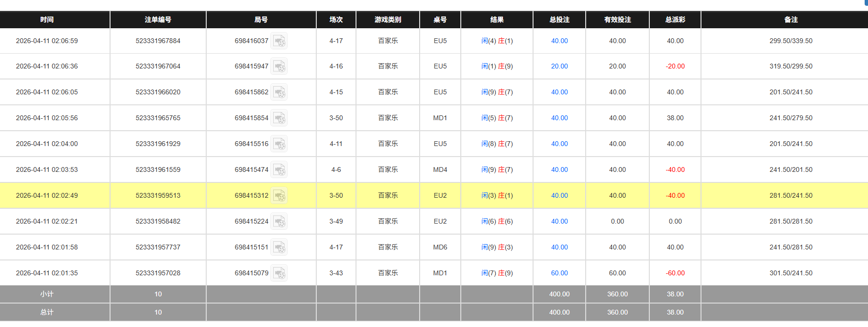Open video replay icon for round 698416037
The width and height of the screenshot is (868, 327).
pyautogui.click(x=279, y=41)
